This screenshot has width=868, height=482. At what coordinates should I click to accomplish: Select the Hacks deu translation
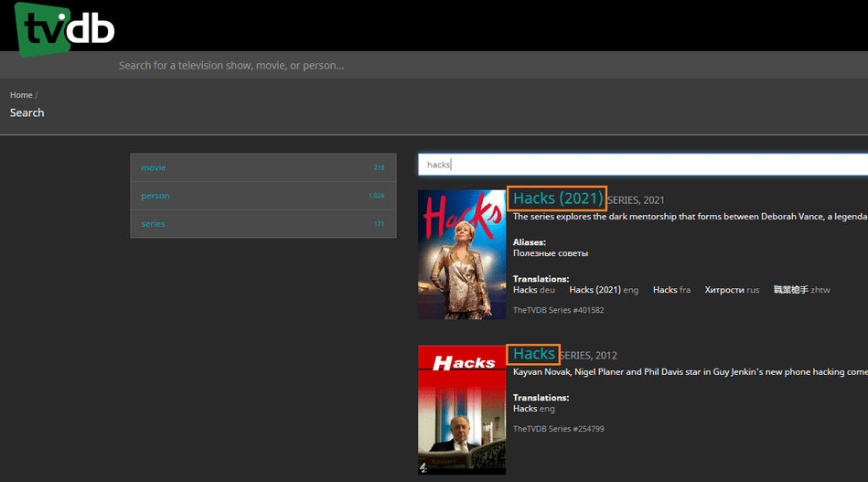pyautogui.click(x=533, y=290)
